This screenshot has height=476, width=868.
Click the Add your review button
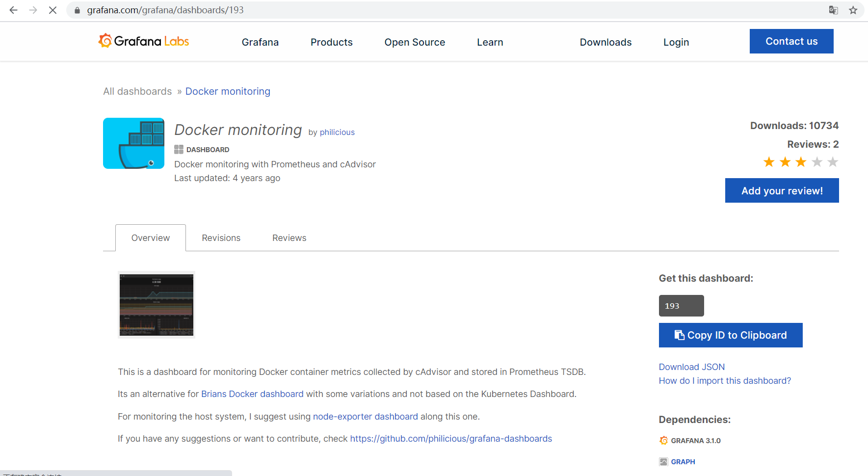pos(782,190)
